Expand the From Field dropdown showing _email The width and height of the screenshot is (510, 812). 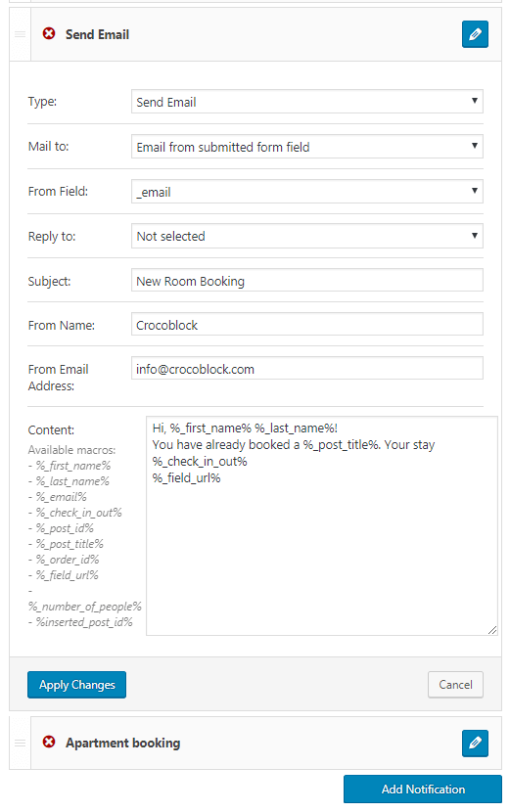[306, 192]
